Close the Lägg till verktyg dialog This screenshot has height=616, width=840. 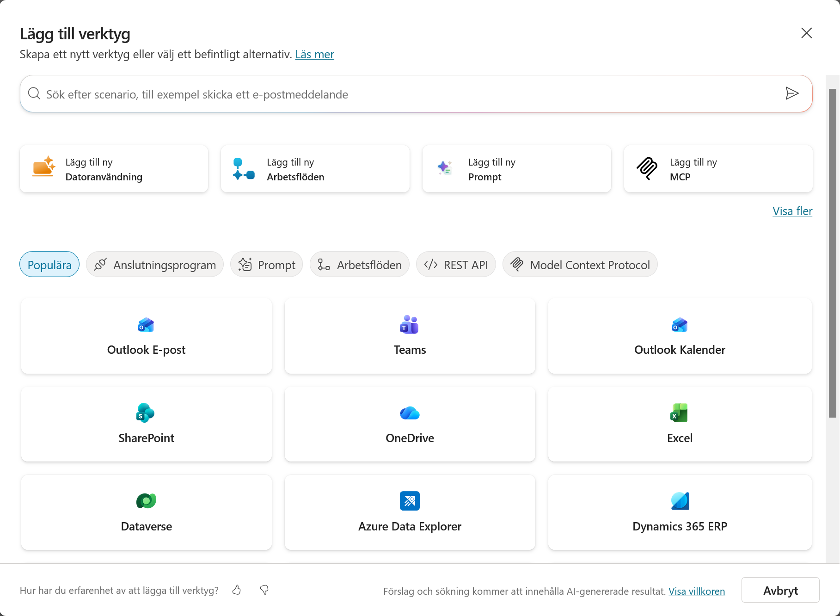point(806,33)
